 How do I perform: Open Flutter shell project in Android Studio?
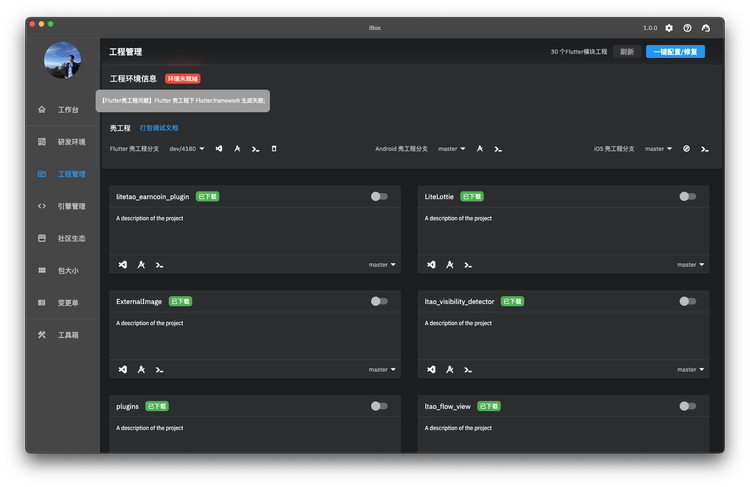tap(237, 149)
